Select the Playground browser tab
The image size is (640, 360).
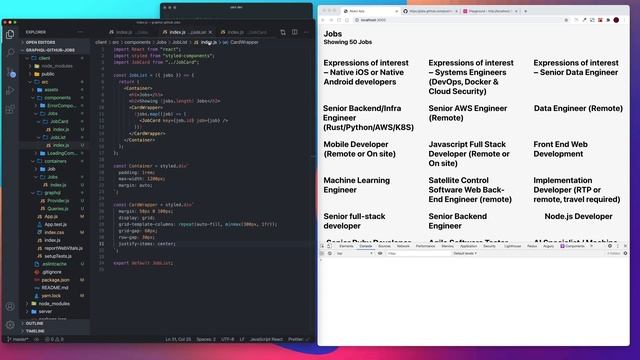pos(489,11)
